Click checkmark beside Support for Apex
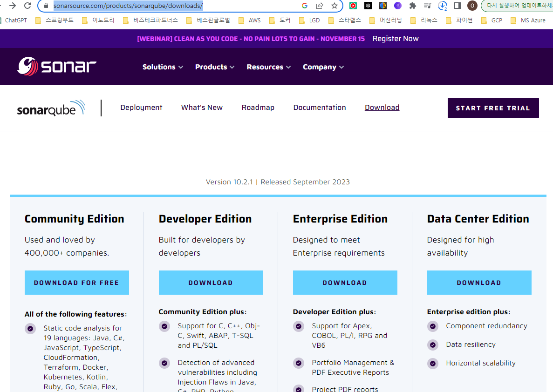553x392 pixels. (298, 326)
